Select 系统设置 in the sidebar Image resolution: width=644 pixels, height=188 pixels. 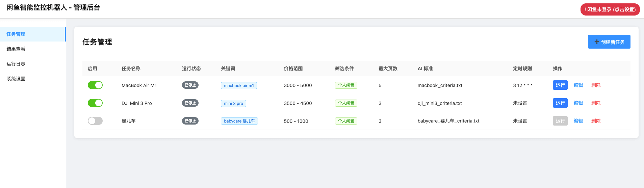click(x=16, y=79)
